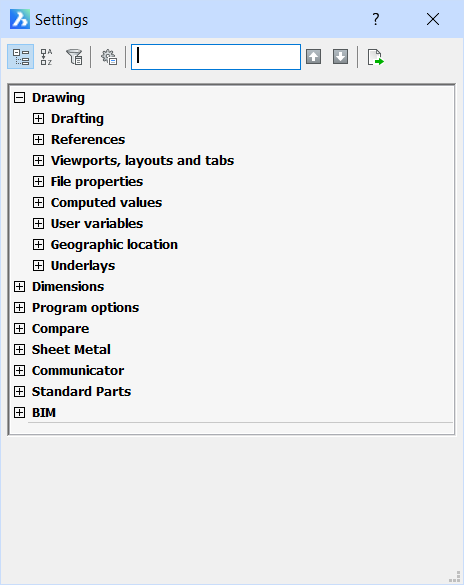Expand the Program options category
The width and height of the screenshot is (464, 585).
pos(19,308)
